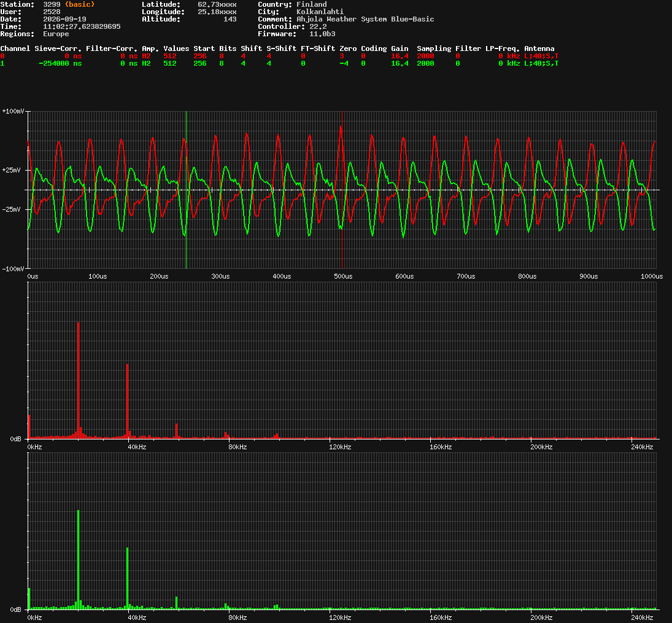Click the +25mV axis label

click(x=11, y=170)
